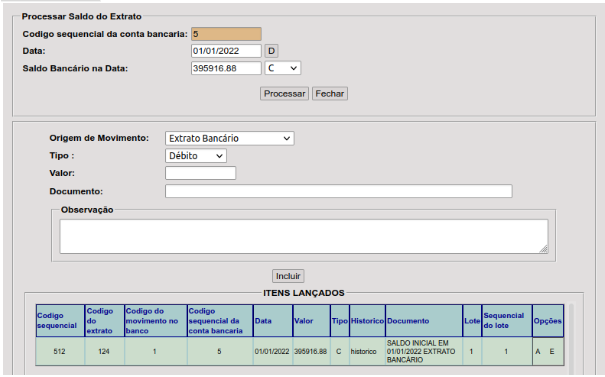The width and height of the screenshot is (605, 377).
Task: Click the bank account cell showing 5
Action: point(220,352)
